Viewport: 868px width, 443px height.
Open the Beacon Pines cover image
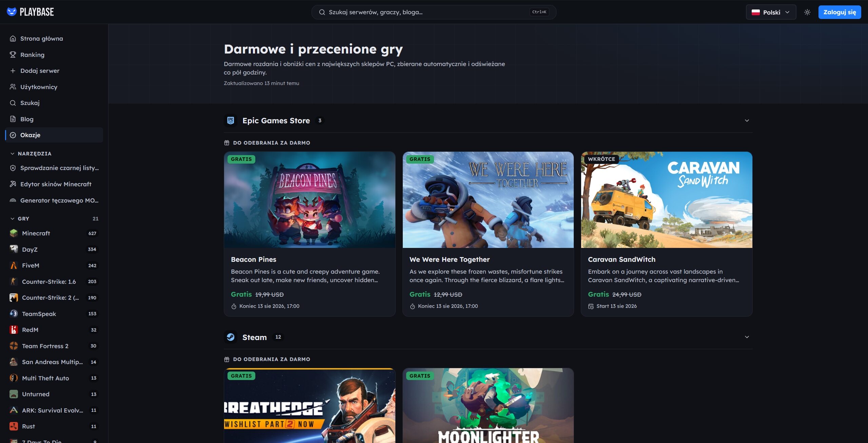[310, 200]
